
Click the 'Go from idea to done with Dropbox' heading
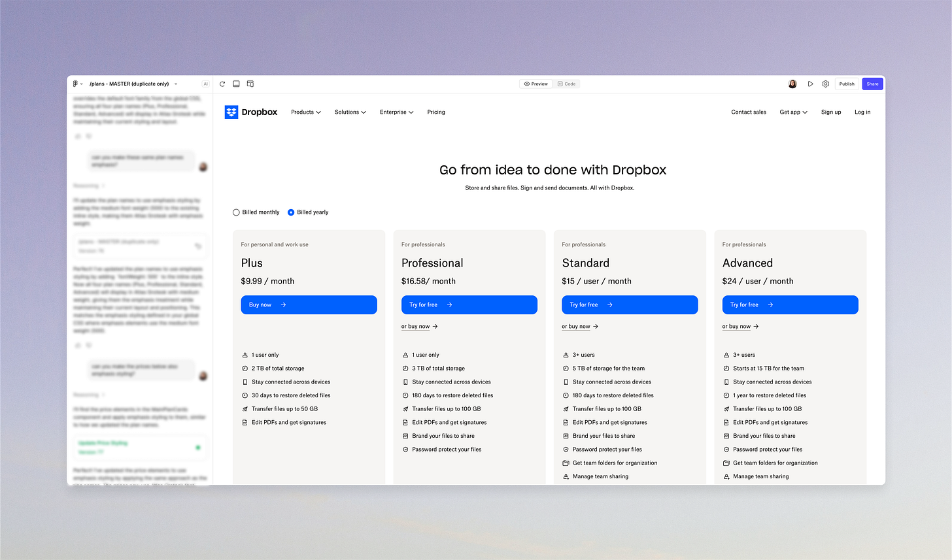(x=553, y=170)
